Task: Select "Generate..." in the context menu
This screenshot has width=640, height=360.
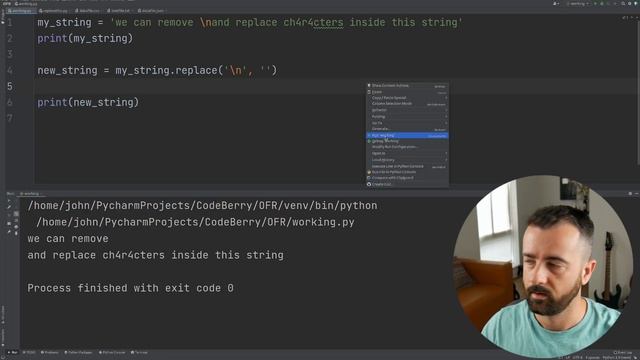Action: [407, 129]
